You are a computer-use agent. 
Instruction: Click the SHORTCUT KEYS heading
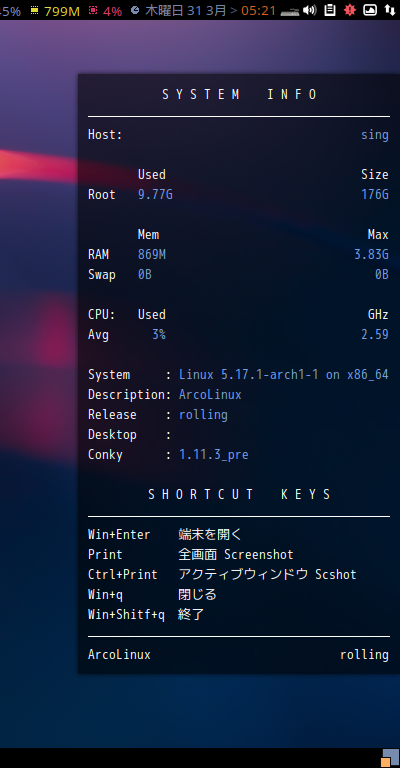240,494
